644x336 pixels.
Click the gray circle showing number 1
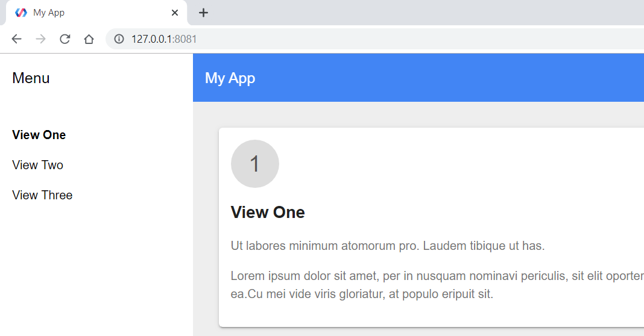(255, 164)
